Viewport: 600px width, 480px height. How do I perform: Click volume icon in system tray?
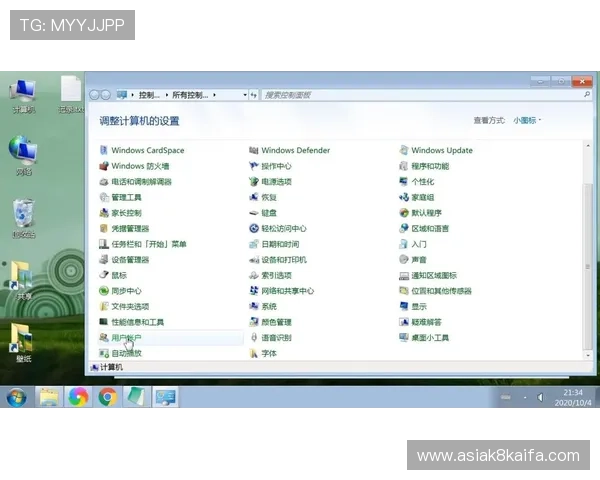click(x=540, y=398)
